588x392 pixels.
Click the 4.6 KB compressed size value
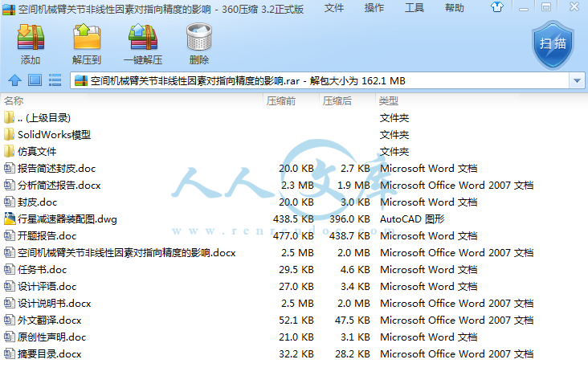(355, 270)
